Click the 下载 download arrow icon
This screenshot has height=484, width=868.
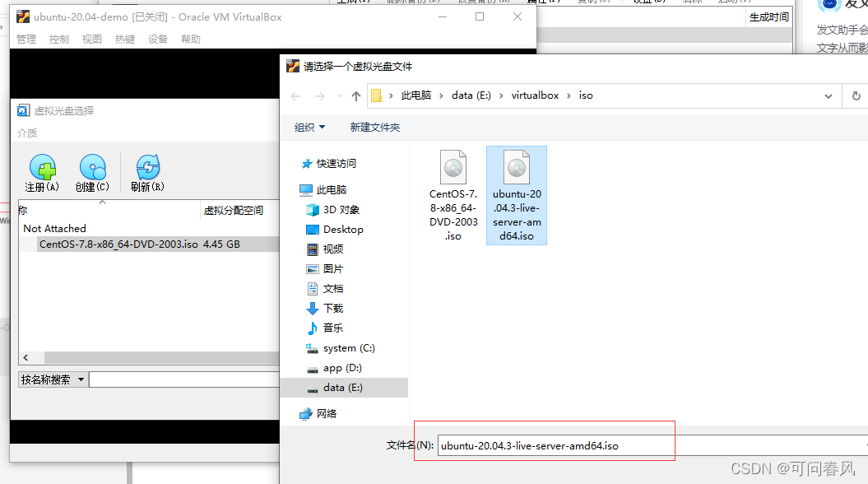point(313,309)
